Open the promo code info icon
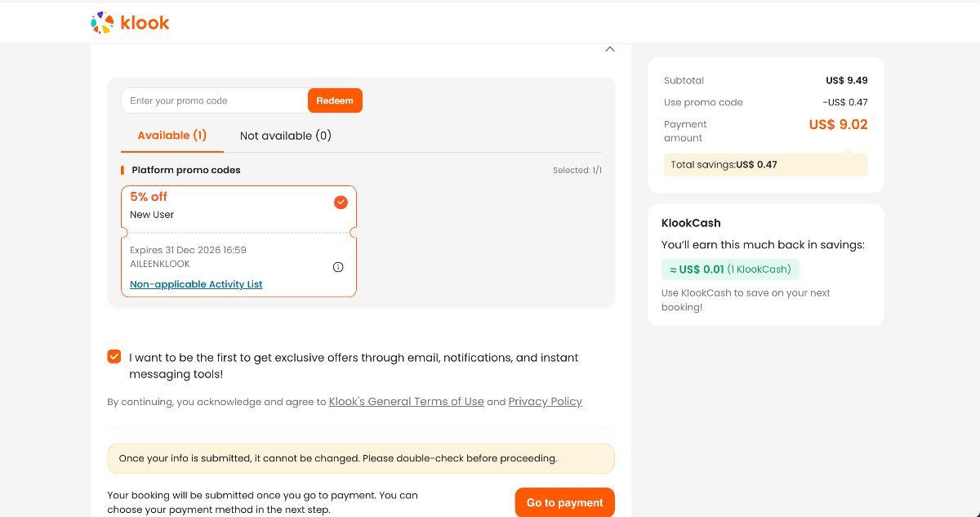Image resolution: width=980 pixels, height=517 pixels. (338, 267)
